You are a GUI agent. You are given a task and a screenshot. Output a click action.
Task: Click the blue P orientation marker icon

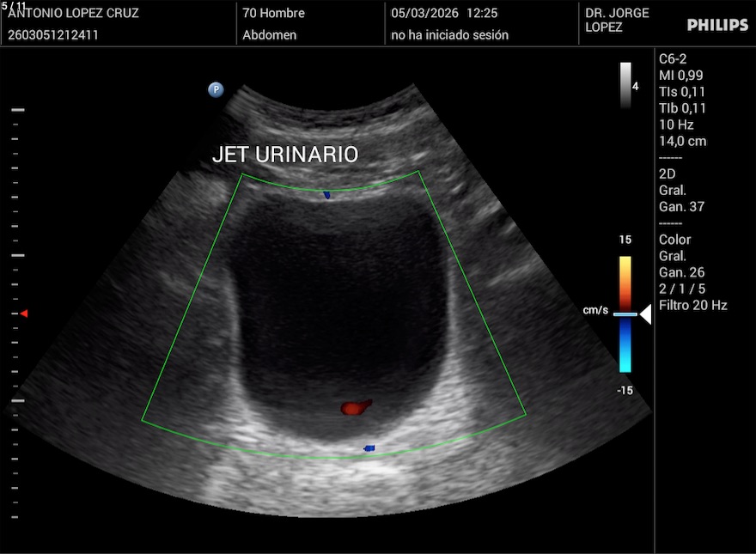[x=216, y=89]
